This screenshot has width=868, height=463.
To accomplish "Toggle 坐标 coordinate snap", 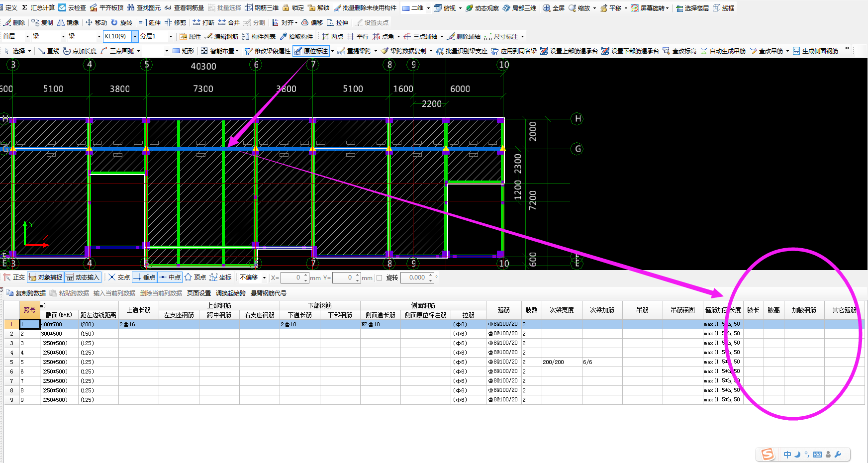I will [x=220, y=278].
